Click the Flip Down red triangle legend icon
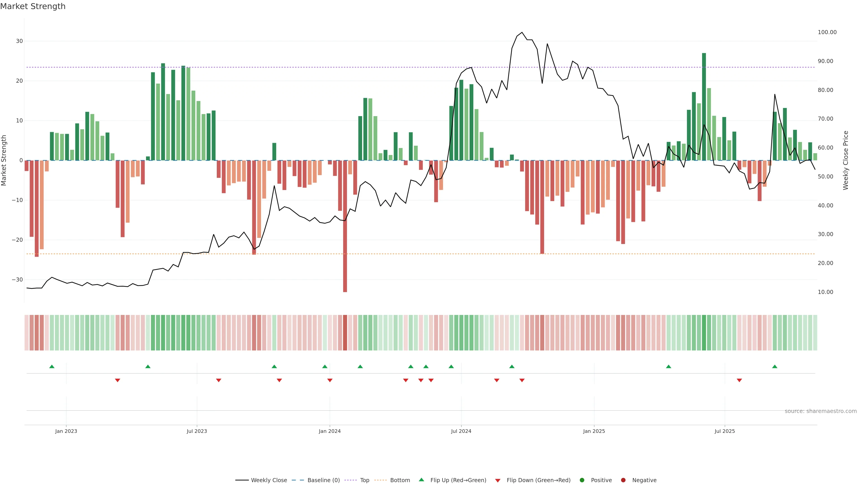The height and width of the screenshot is (488, 868). (498, 481)
